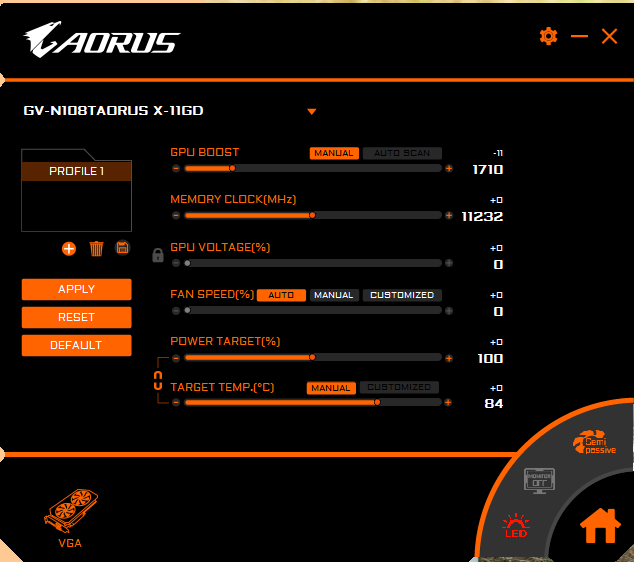Toggle the GPU Voltage lock icon
Screen dimensions: 634x562
click(x=158, y=255)
